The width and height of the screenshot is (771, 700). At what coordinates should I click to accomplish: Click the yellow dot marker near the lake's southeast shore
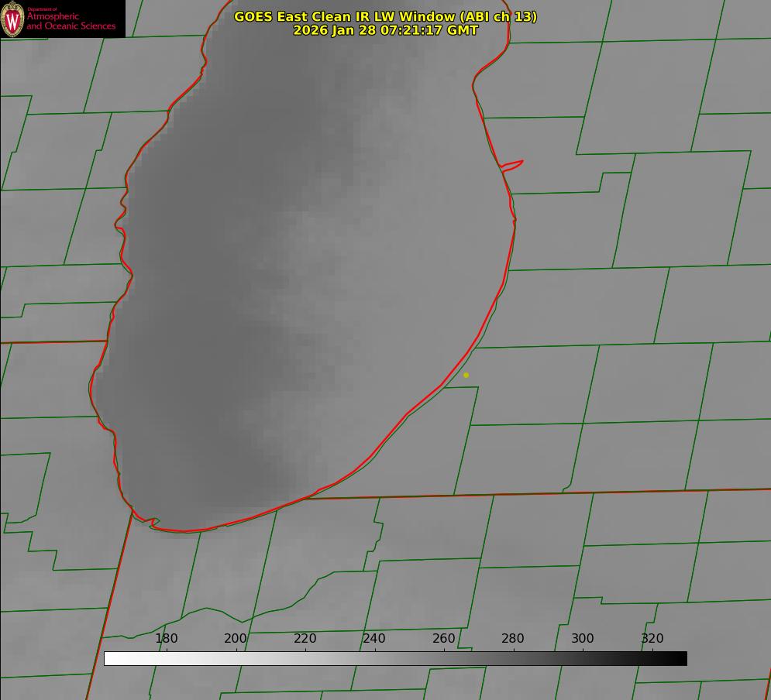click(x=466, y=376)
